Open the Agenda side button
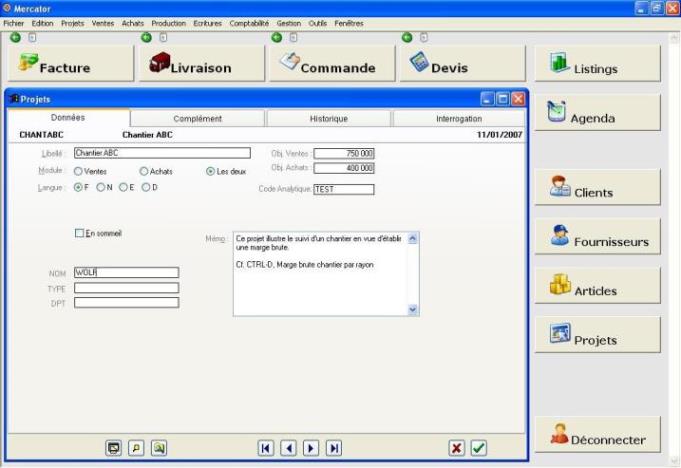Image resolution: width=681 pixels, height=468 pixels. pyautogui.click(x=598, y=113)
